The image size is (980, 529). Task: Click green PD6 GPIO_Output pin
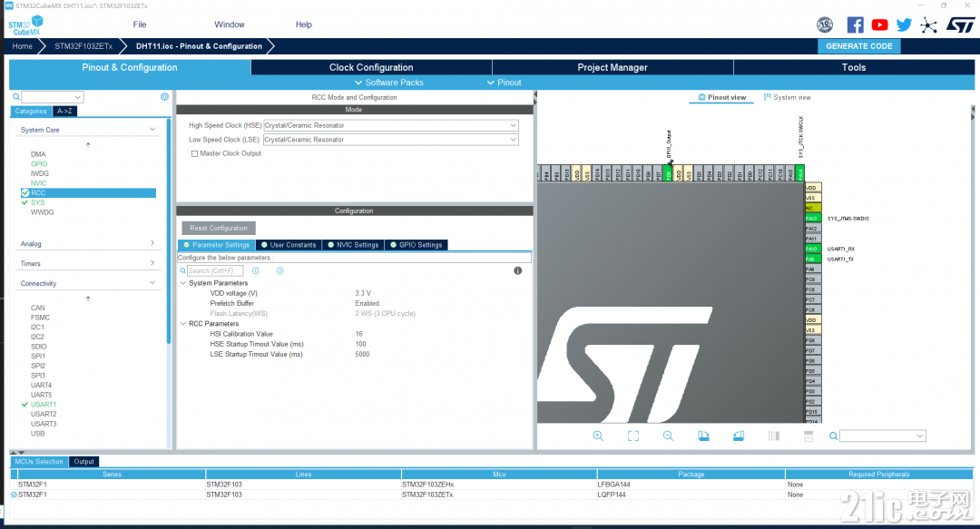tap(668, 173)
